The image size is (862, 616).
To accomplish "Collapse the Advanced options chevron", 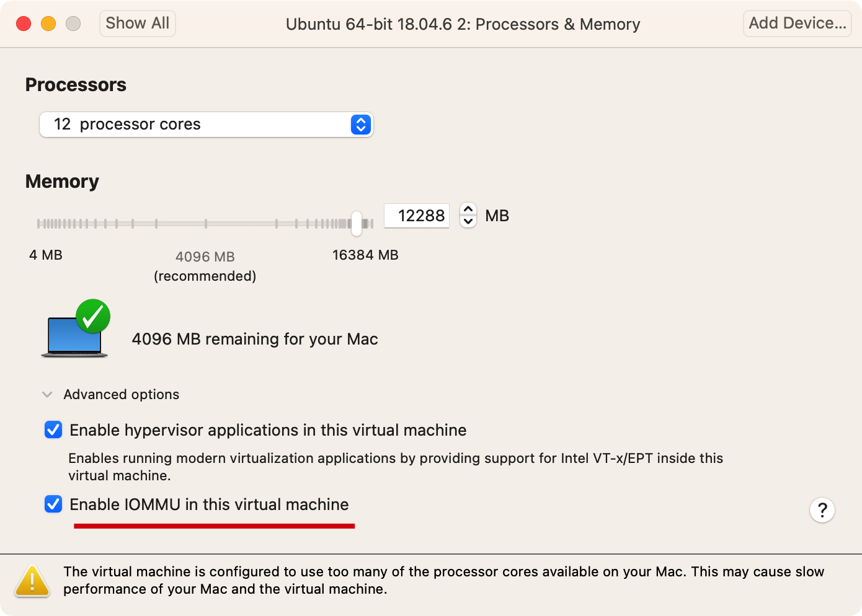I will coord(47,395).
